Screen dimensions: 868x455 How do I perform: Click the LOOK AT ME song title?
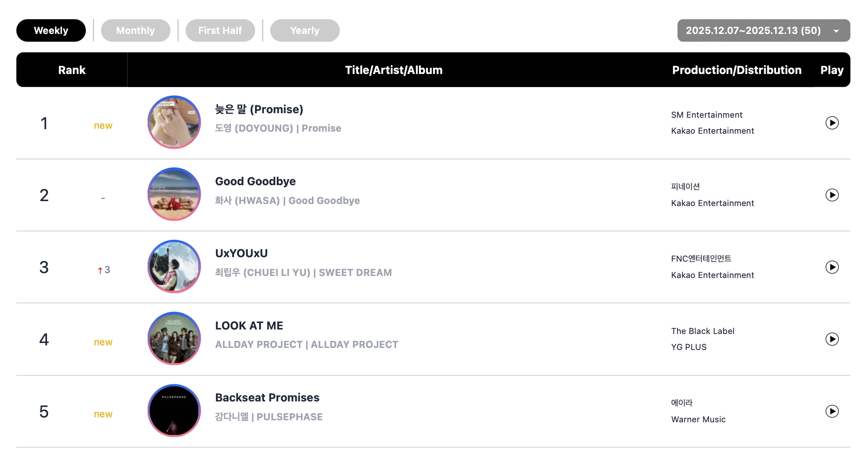coord(249,326)
